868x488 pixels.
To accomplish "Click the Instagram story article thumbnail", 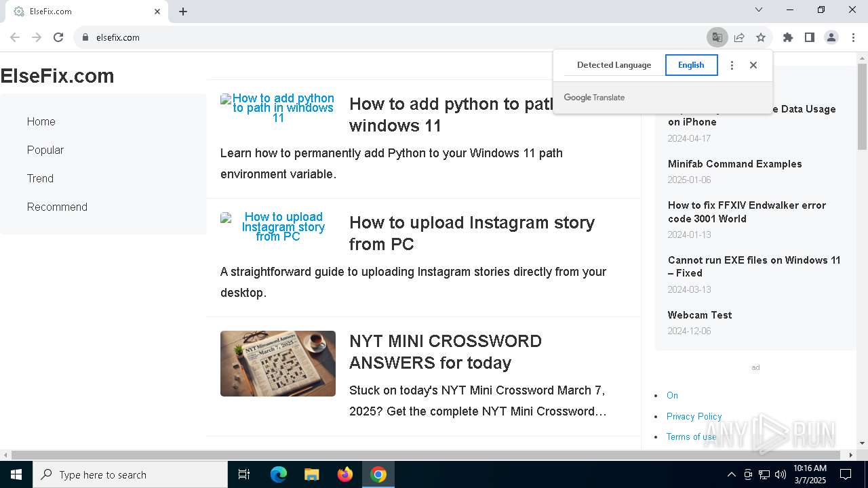I will click(x=278, y=227).
